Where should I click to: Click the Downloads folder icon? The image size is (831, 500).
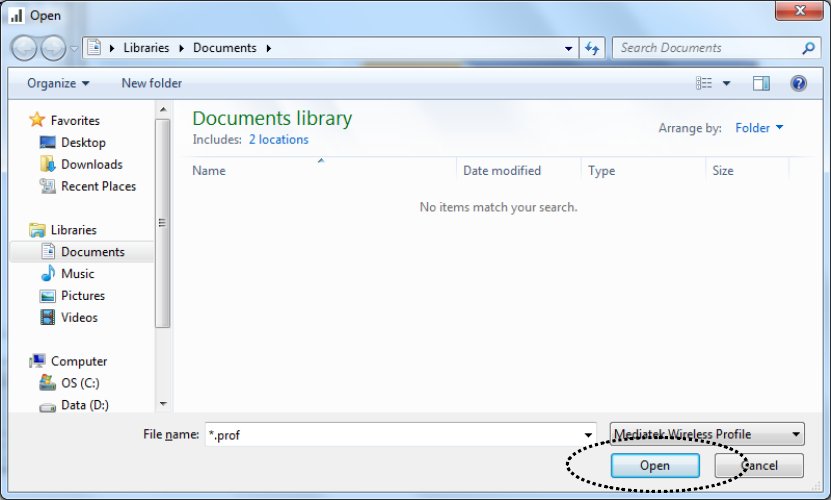point(48,164)
